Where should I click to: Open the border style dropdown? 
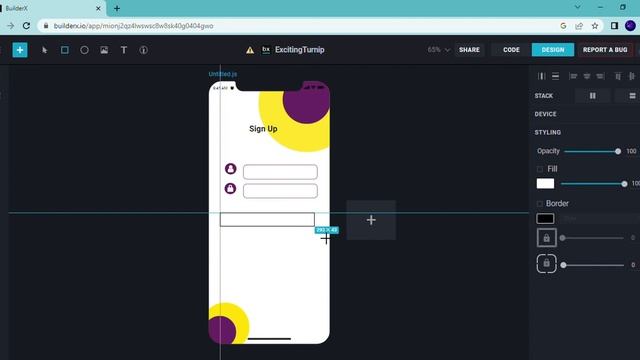tap(598, 219)
